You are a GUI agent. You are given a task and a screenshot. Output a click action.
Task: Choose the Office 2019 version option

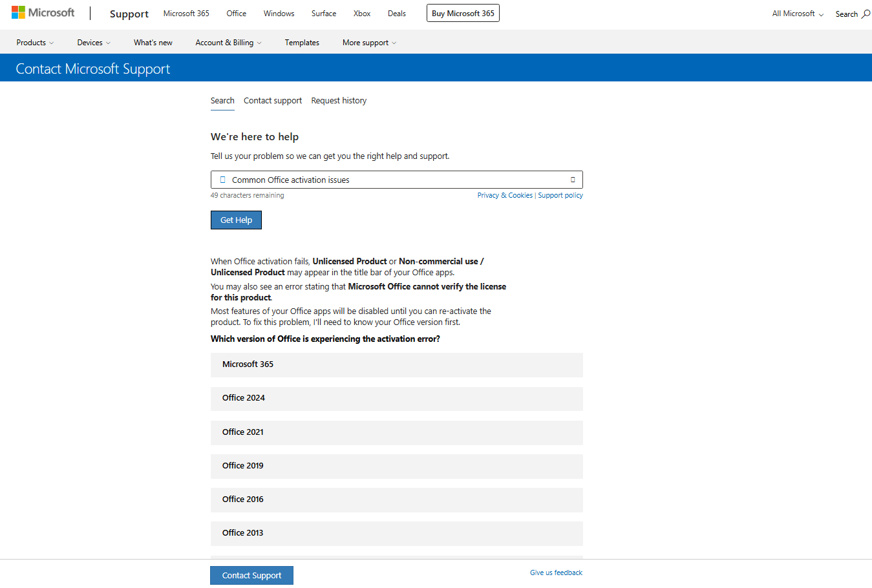397,467
